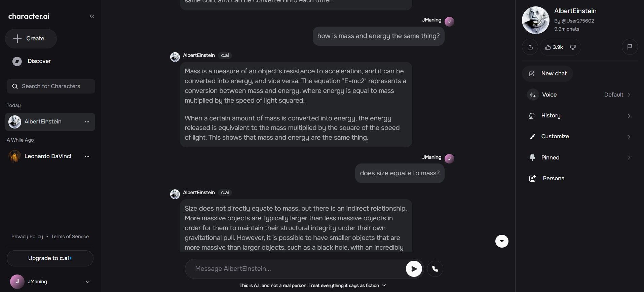
Task: Expand the JManing account menu
Action: (87, 282)
